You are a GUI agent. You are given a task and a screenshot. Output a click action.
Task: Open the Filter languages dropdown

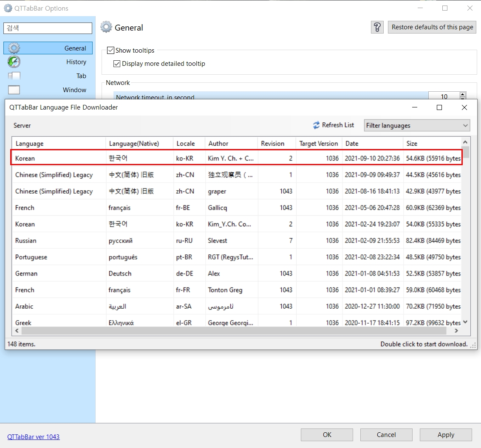tap(416, 125)
